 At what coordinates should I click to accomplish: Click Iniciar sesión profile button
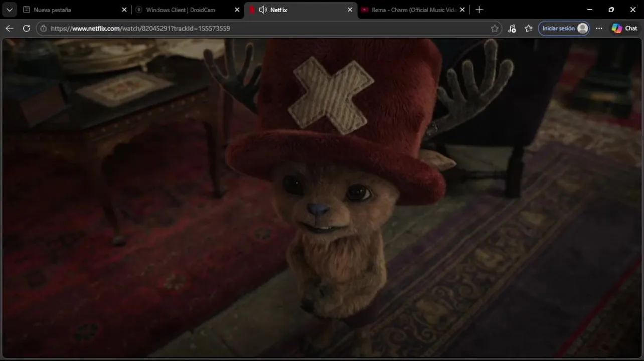(x=564, y=28)
